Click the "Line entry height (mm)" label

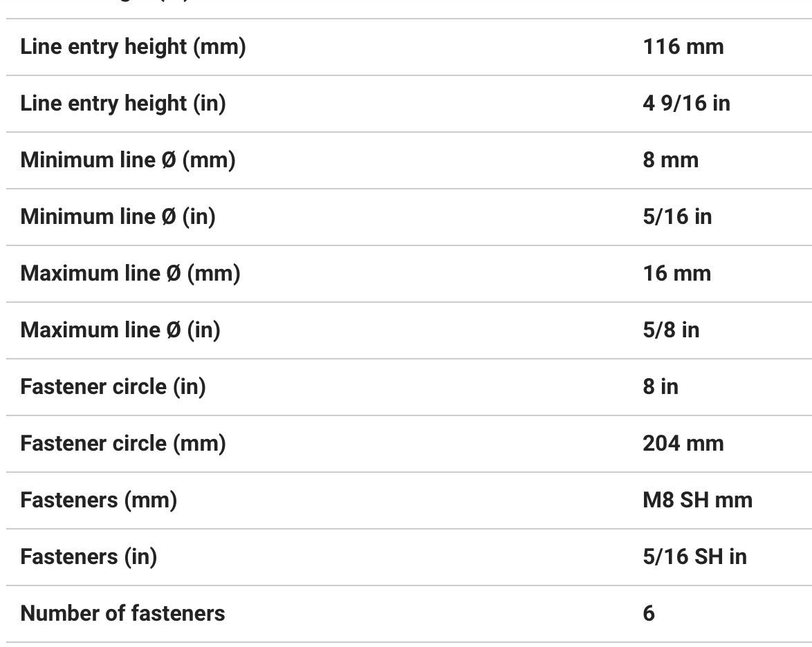(x=133, y=47)
